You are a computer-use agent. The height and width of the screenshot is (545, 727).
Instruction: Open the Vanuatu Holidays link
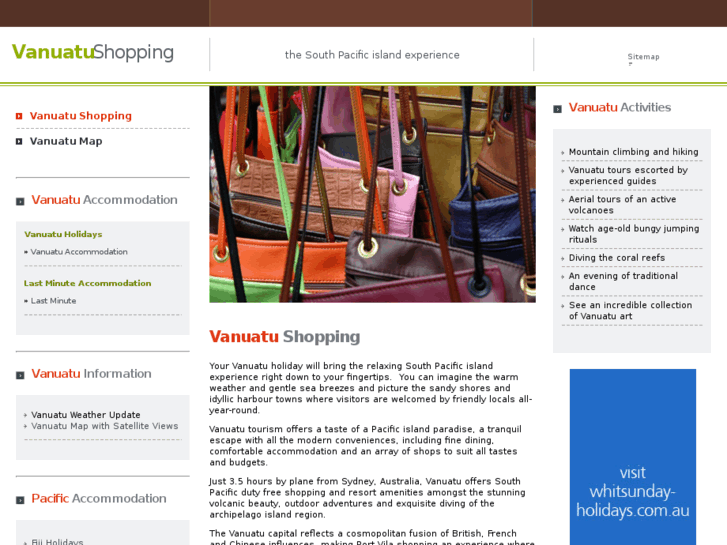click(x=63, y=234)
